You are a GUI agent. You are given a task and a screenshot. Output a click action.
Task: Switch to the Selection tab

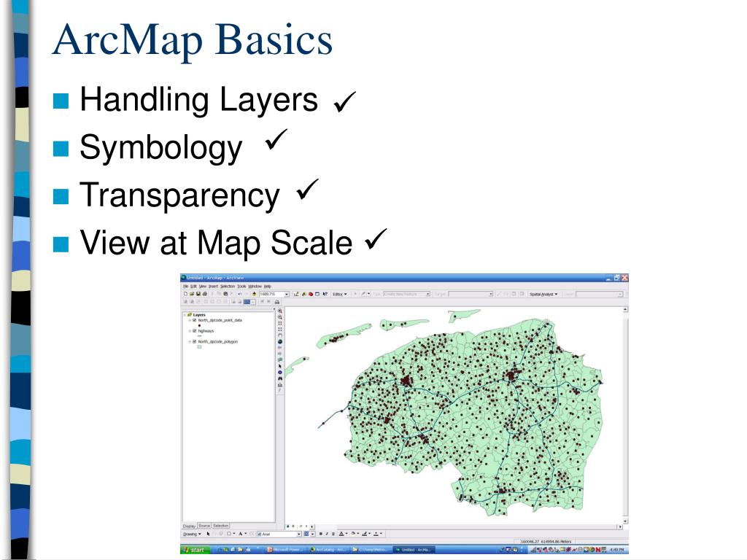[x=221, y=526]
